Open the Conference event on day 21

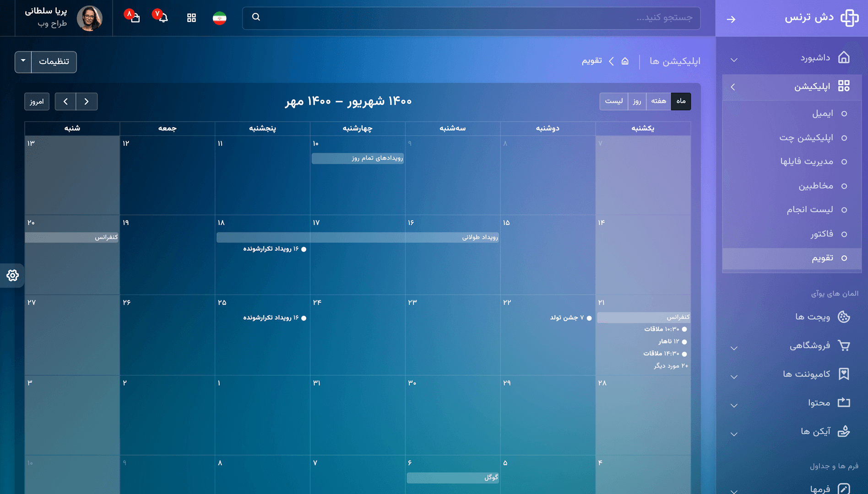pos(644,317)
